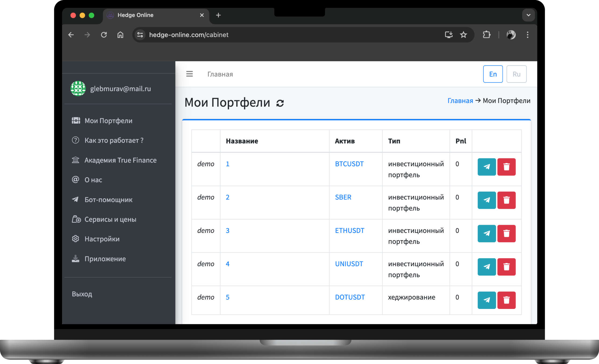
Task: Delete portfolio 1 BTCUSDT
Action: pos(506,167)
